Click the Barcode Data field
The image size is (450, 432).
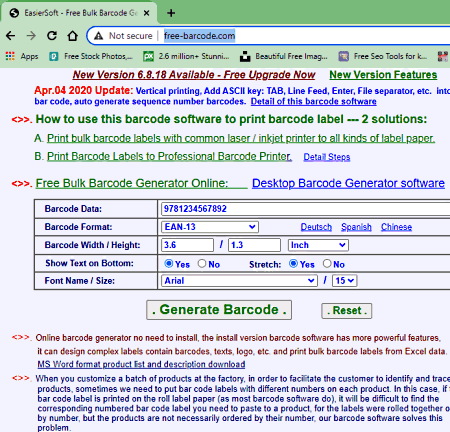pyautogui.click(x=305, y=209)
